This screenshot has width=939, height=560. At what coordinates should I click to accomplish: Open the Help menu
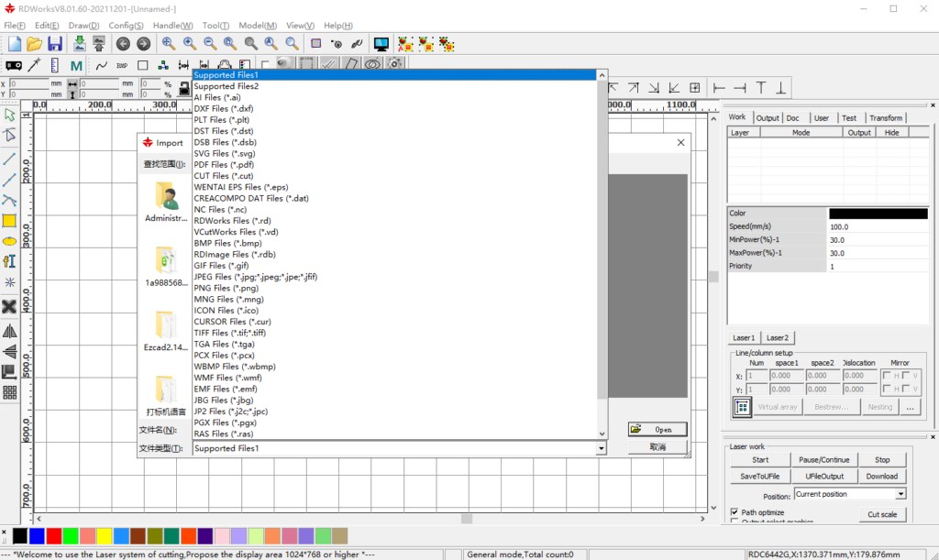coord(337,26)
